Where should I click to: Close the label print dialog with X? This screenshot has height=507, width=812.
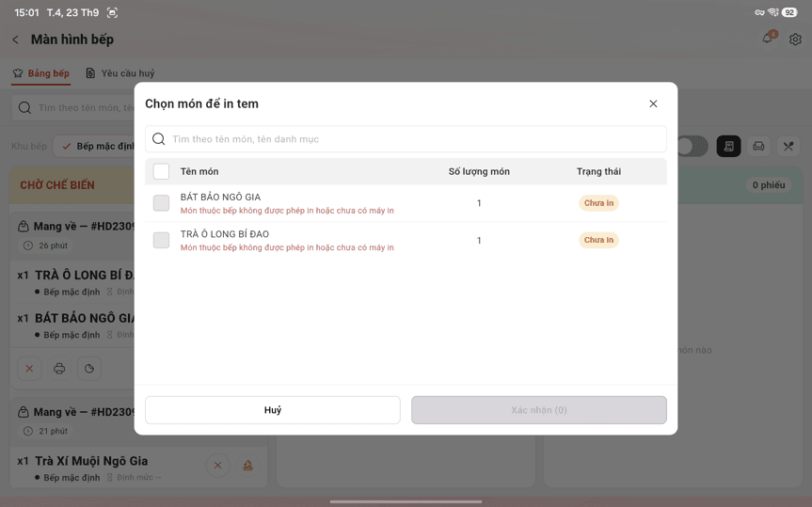(653, 103)
